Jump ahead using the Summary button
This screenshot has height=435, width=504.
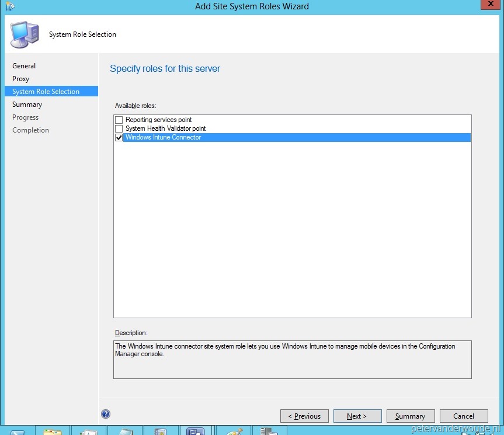click(411, 416)
